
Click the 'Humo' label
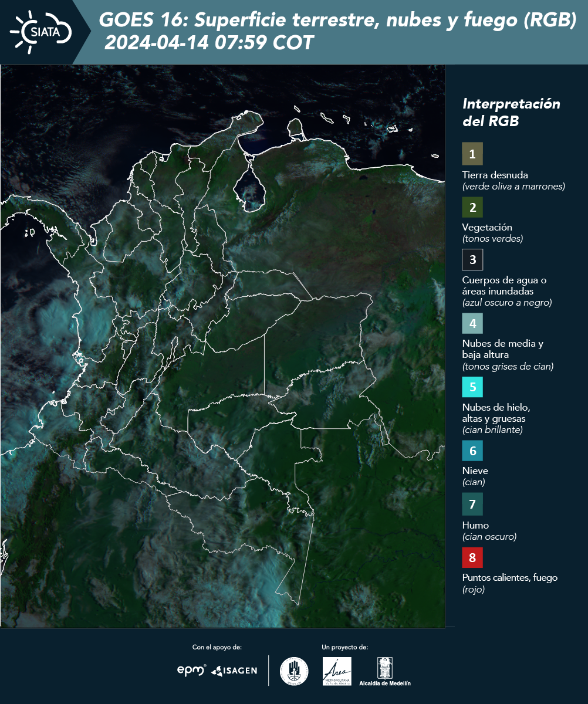pyautogui.click(x=476, y=525)
